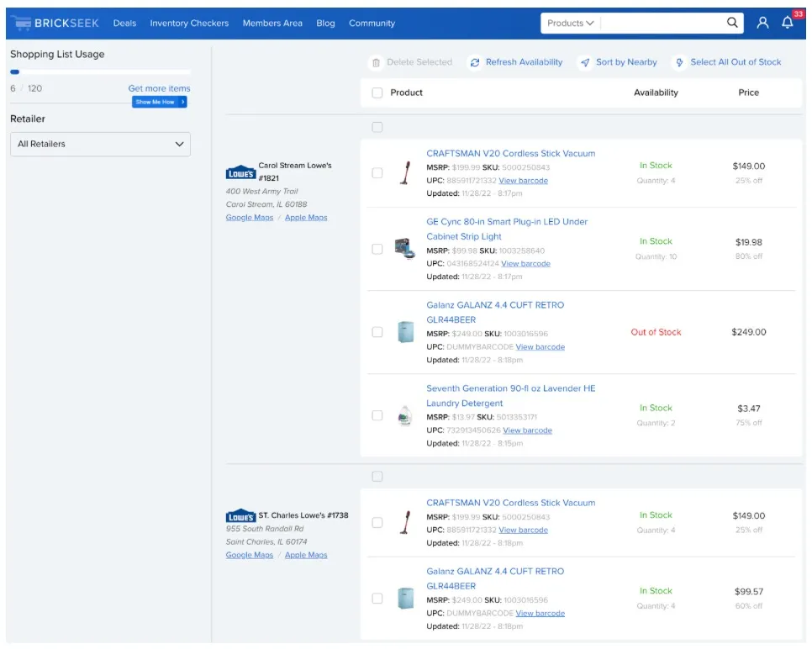Expand the All Retailers dropdown

99,144
